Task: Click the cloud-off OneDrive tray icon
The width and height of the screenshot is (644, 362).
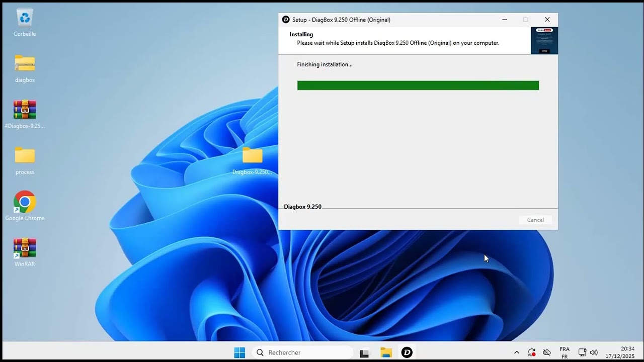Action: tap(547, 352)
